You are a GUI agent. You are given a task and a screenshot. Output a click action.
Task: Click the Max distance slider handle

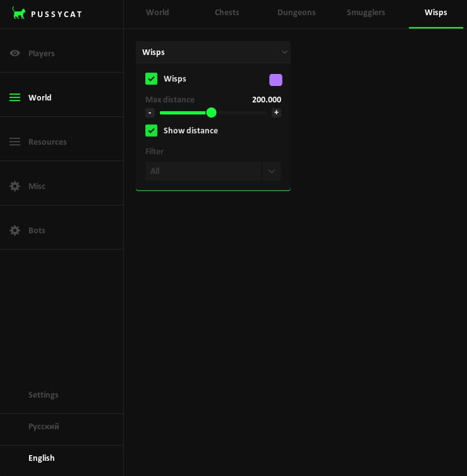211,113
